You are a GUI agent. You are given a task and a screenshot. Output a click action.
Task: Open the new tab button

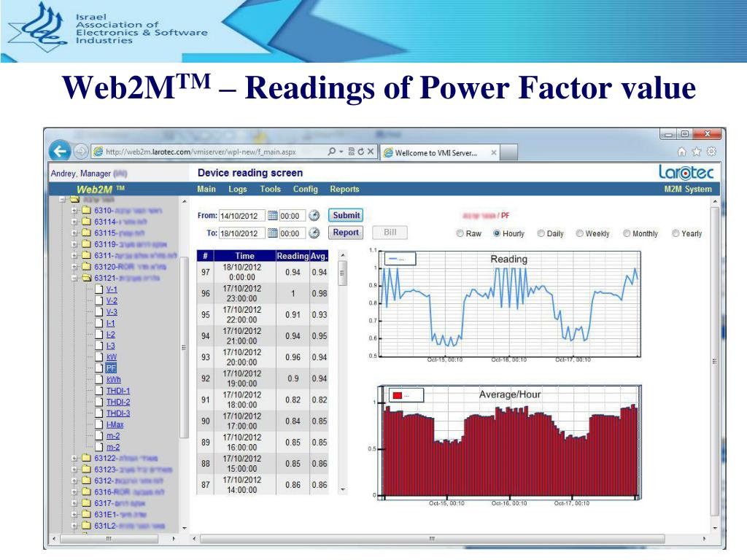pyautogui.click(x=508, y=152)
